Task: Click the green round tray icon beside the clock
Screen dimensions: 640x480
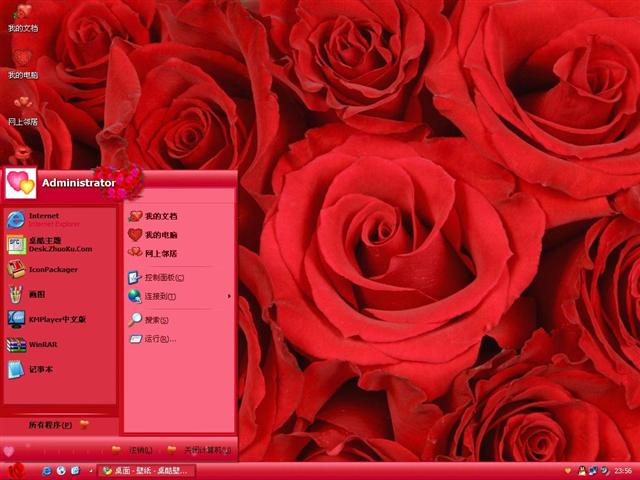Action: (x=604, y=471)
